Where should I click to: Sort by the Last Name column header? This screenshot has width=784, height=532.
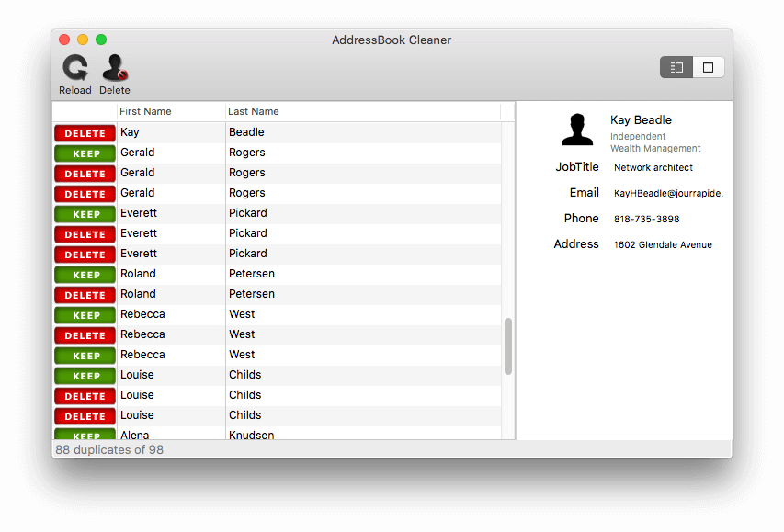pos(362,111)
